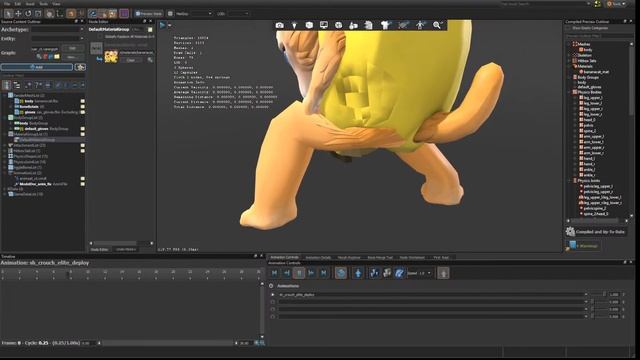This screenshot has height=360, width=640.
Task: Click the timeline horizontal scroll bar
Action: 168,343
